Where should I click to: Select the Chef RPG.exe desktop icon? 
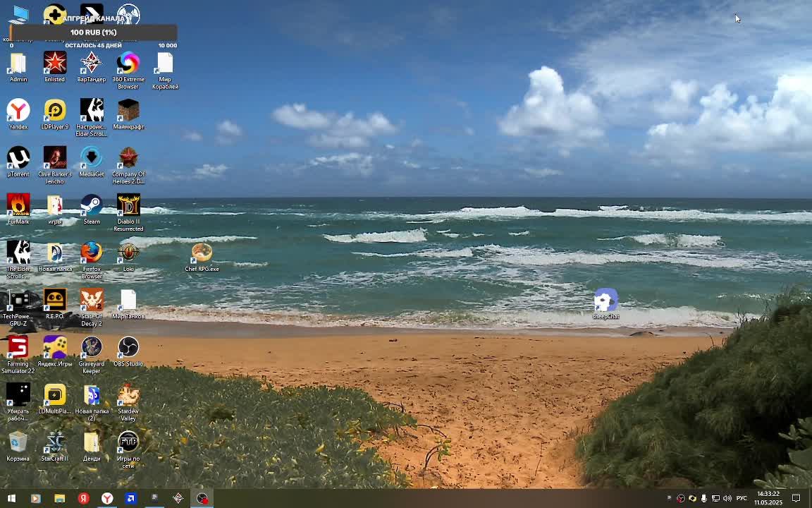pos(202,254)
